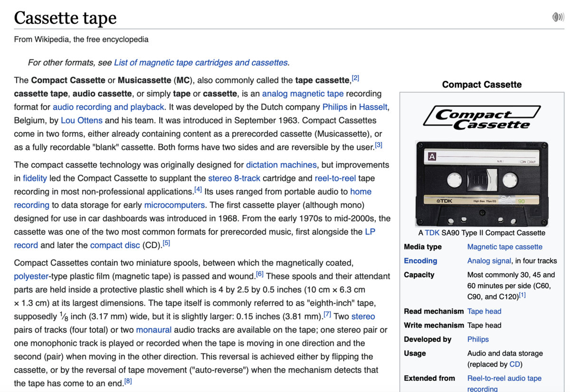Open the microcomputers link
This screenshot has width=570, height=392.
point(174,205)
